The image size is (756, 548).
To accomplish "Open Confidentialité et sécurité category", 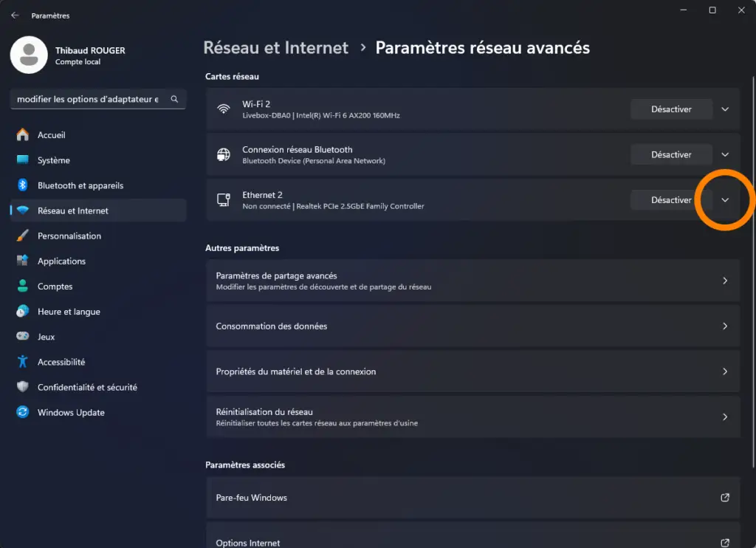I will (98, 387).
